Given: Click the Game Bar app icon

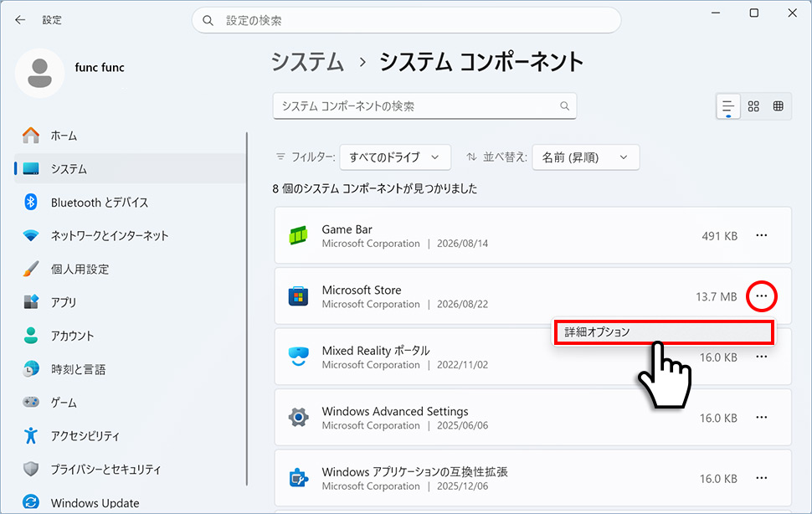Looking at the screenshot, I should tap(298, 235).
